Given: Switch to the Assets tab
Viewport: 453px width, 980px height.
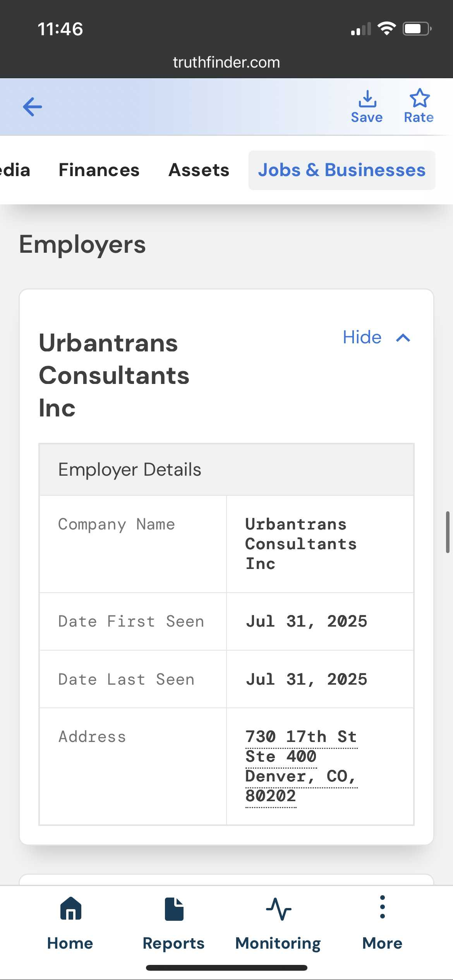Looking at the screenshot, I should coord(199,170).
